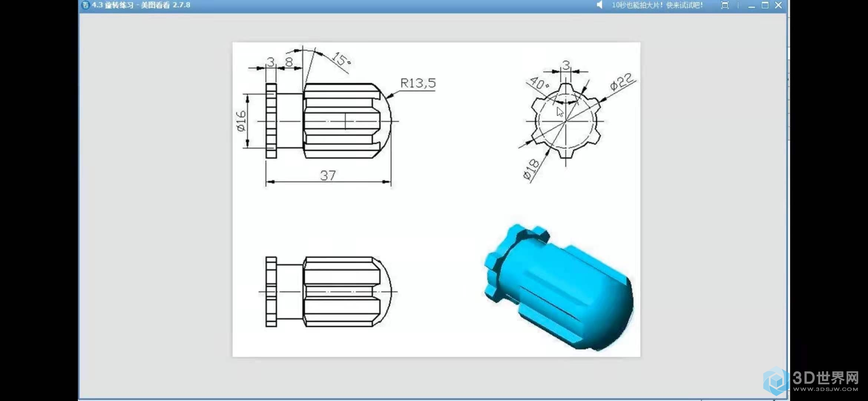Click the 40° angle label
This screenshot has width=868, height=401.
click(x=539, y=83)
